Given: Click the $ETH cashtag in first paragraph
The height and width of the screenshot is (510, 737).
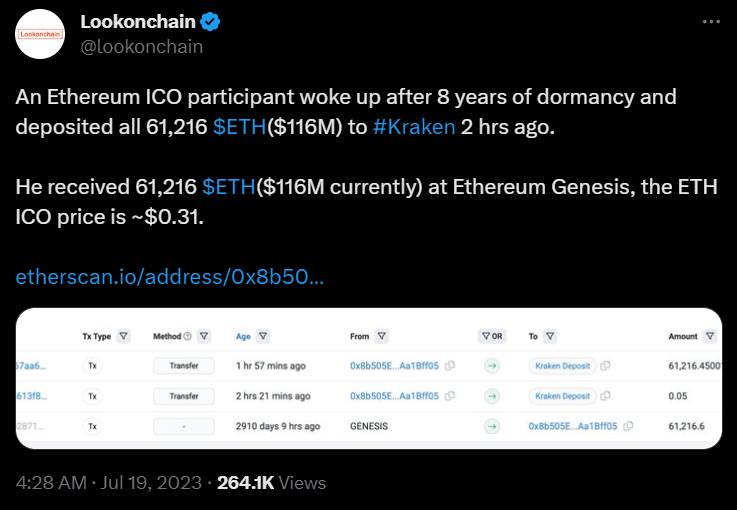Looking at the screenshot, I should coord(239,127).
